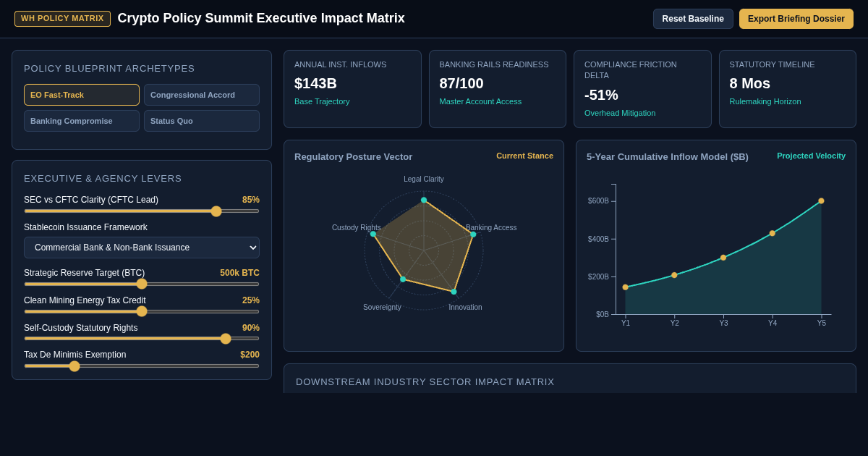Move the Clean Mining Energy Tax Credit slider
868x456 pixels.
coord(142,311)
